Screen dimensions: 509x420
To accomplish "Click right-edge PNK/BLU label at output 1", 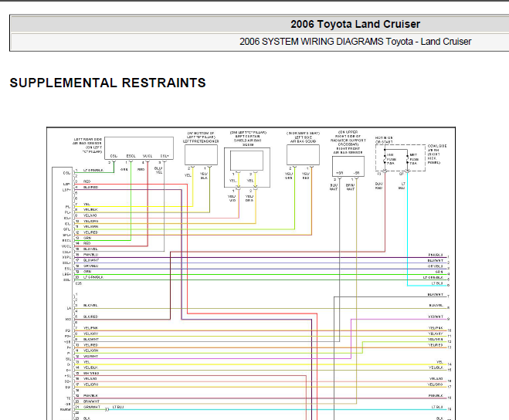I will (436, 255).
